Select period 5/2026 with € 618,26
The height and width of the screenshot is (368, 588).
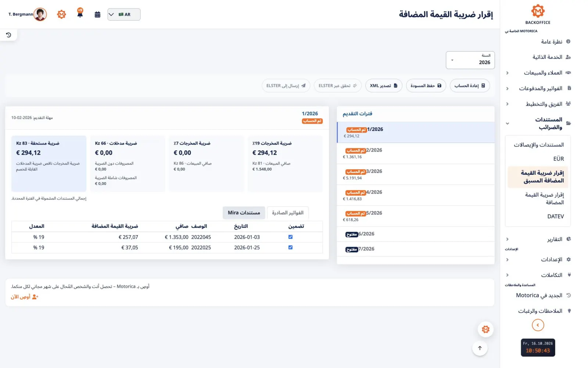tap(416, 216)
